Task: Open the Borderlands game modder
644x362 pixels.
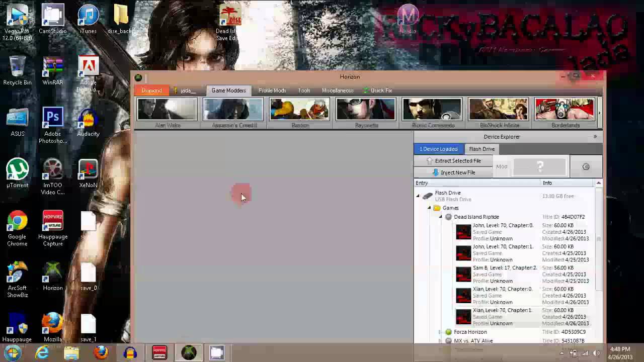Action: (565, 113)
